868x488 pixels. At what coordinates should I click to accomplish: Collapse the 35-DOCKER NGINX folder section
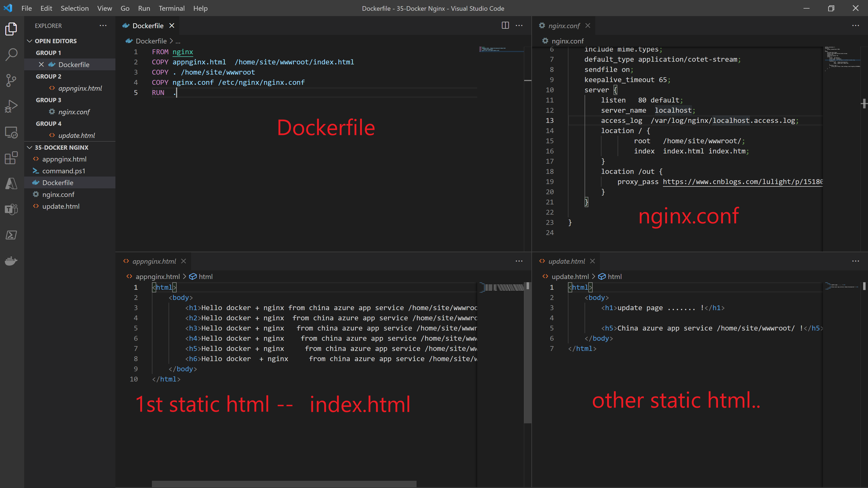point(30,148)
